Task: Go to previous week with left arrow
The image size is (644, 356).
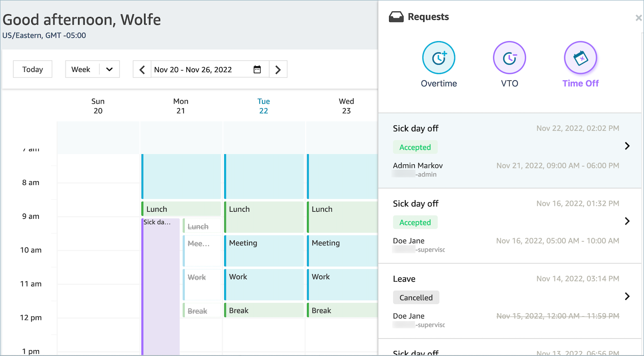Action: [x=142, y=69]
